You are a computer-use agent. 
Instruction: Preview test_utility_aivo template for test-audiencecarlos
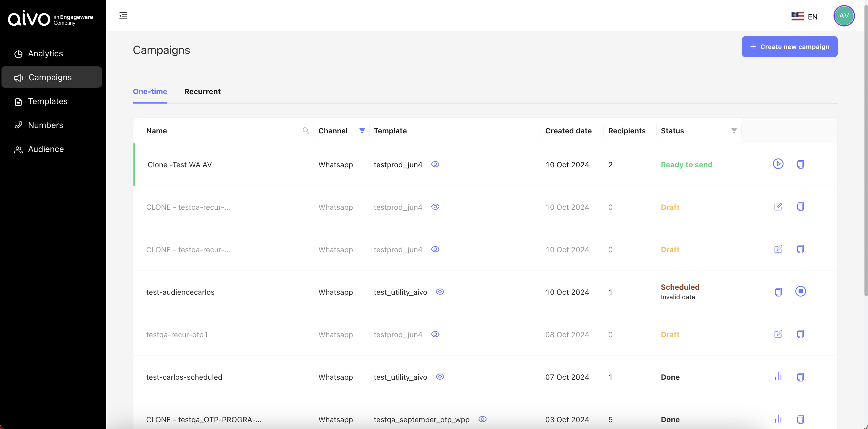pyautogui.click(x=440, y=292)
